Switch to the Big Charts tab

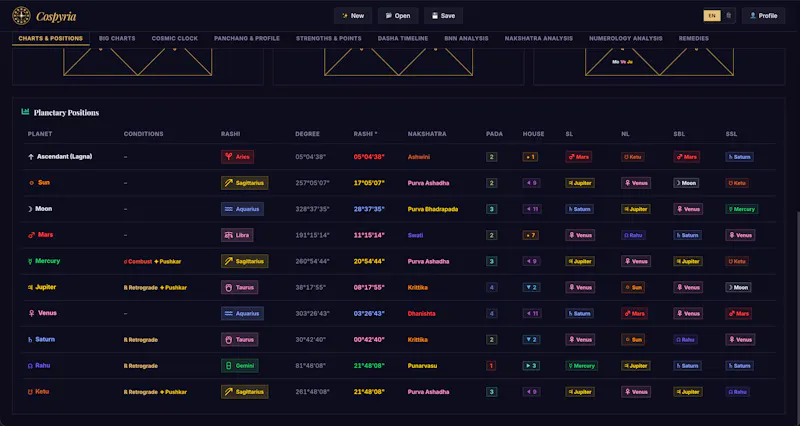tap(117, 38)
